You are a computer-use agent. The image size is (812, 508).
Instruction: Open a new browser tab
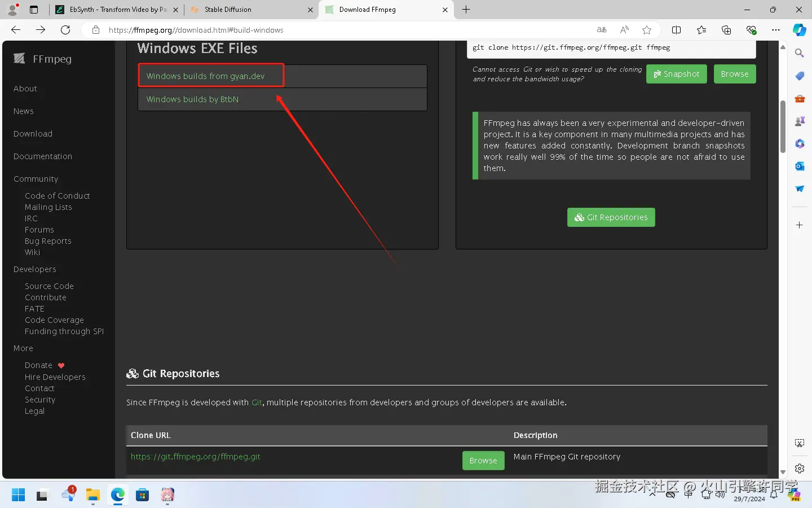466,10
